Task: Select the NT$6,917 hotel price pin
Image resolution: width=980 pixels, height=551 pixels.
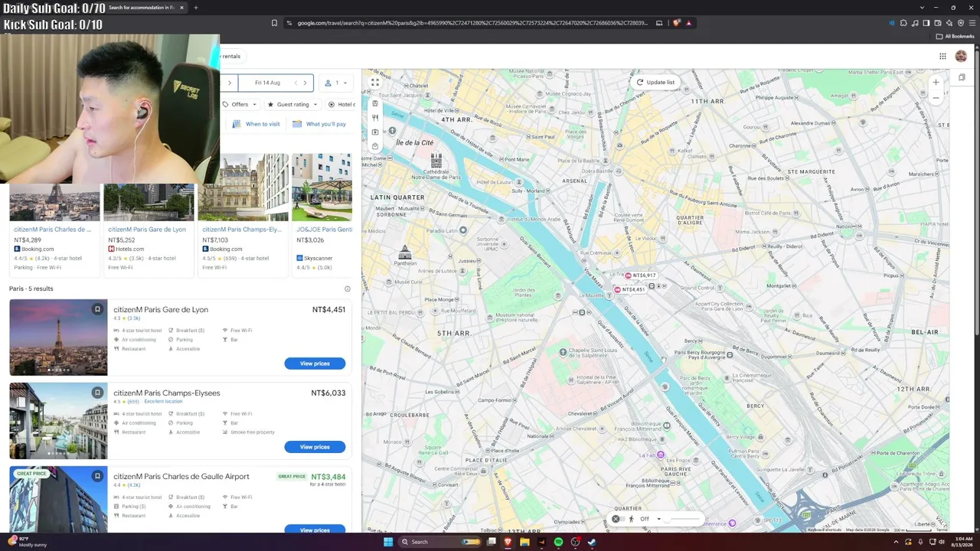Action: point(641,275)
